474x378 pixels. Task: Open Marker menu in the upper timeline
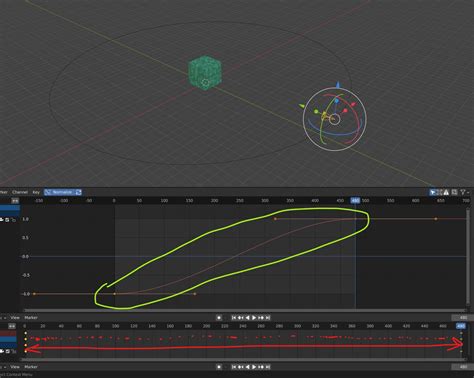[31, 318]
